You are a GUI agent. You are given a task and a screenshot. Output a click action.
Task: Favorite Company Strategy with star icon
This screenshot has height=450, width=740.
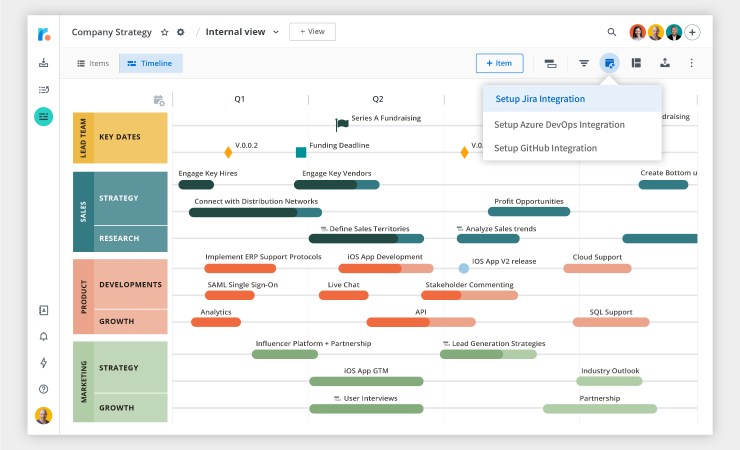[164, 32]
